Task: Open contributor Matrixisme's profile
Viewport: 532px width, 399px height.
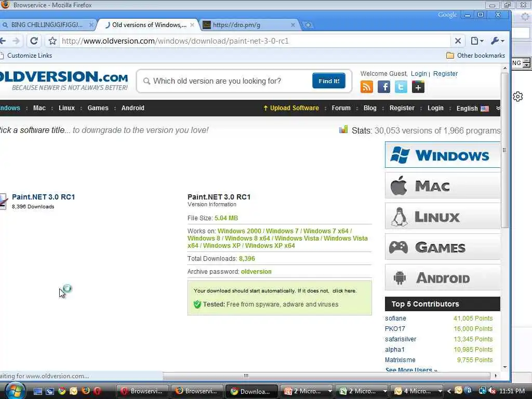Action: 400,360
